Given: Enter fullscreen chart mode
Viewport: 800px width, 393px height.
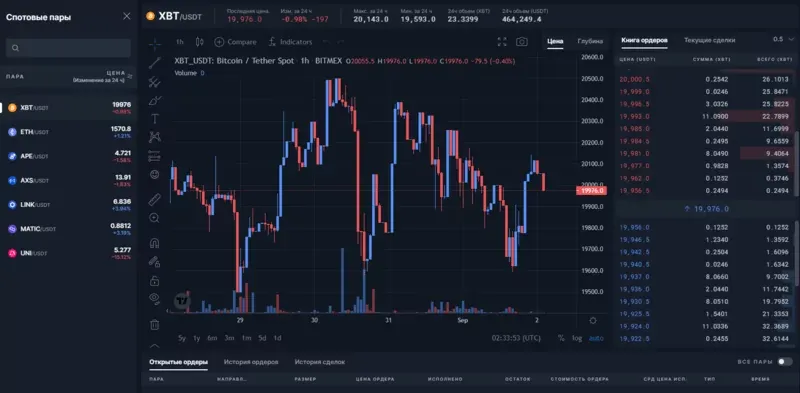Looking at the screenshot, I should point(502,42).
